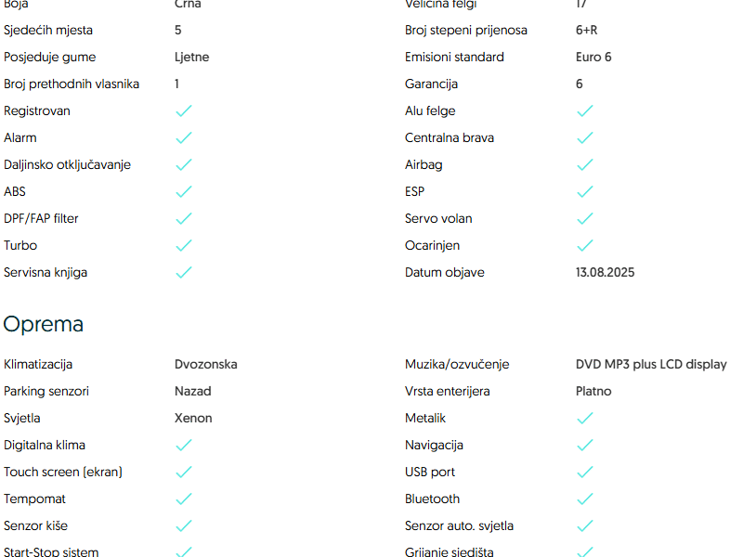The image size is (756, 557).
Task: Click the USB port checkmark
Action: point(584,473)
